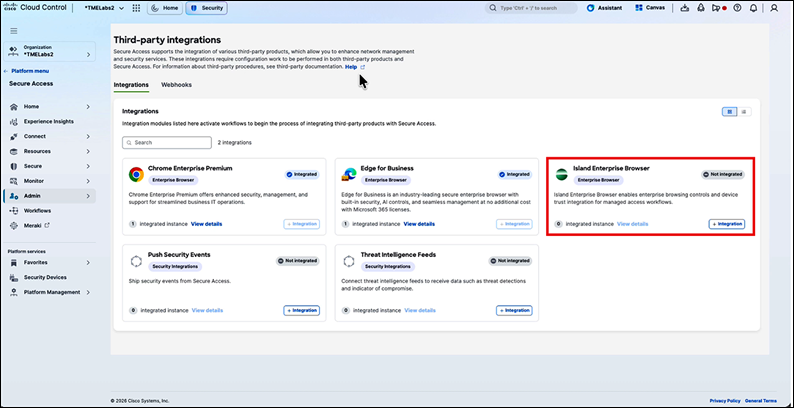The image size is (794, 408).
Task: Click the Cisco Cloud Control logo
Action: tap(35, 8)
